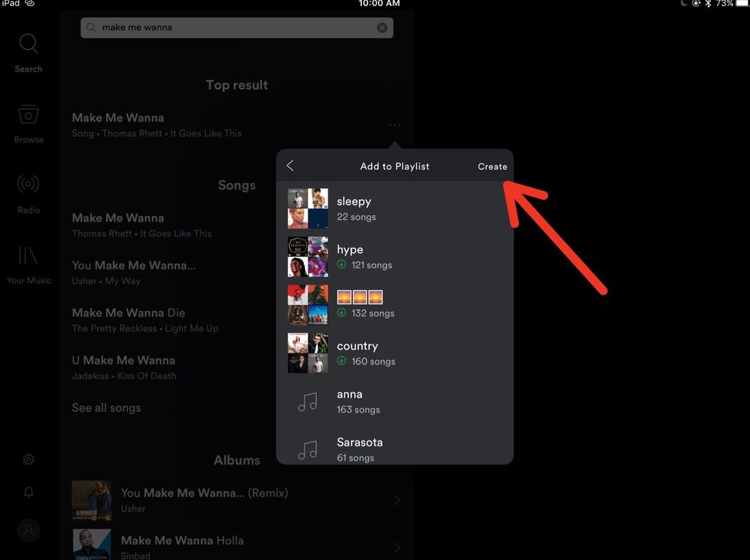Open See all songs
The width and height of the screenshot is (750, 560).
click(106, 408)
